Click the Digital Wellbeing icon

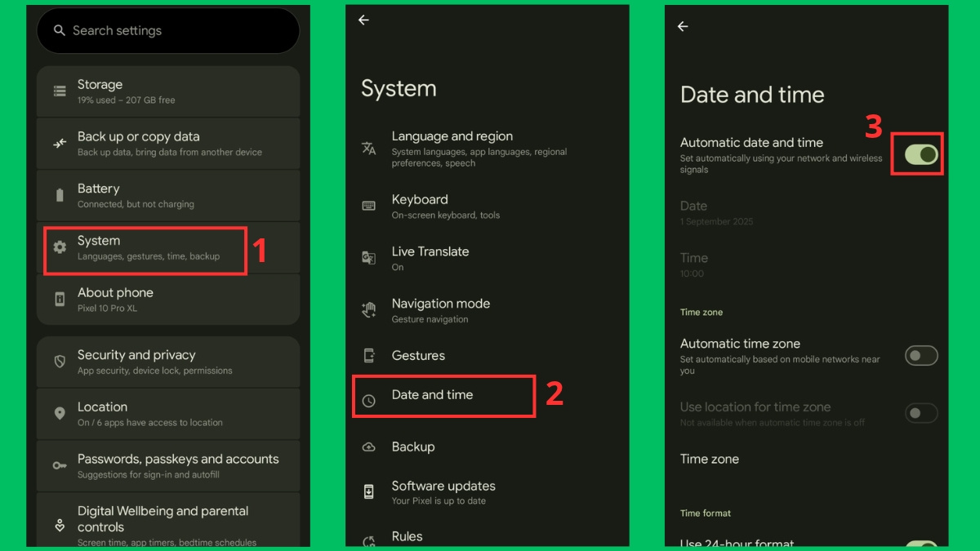coord(60,525)
